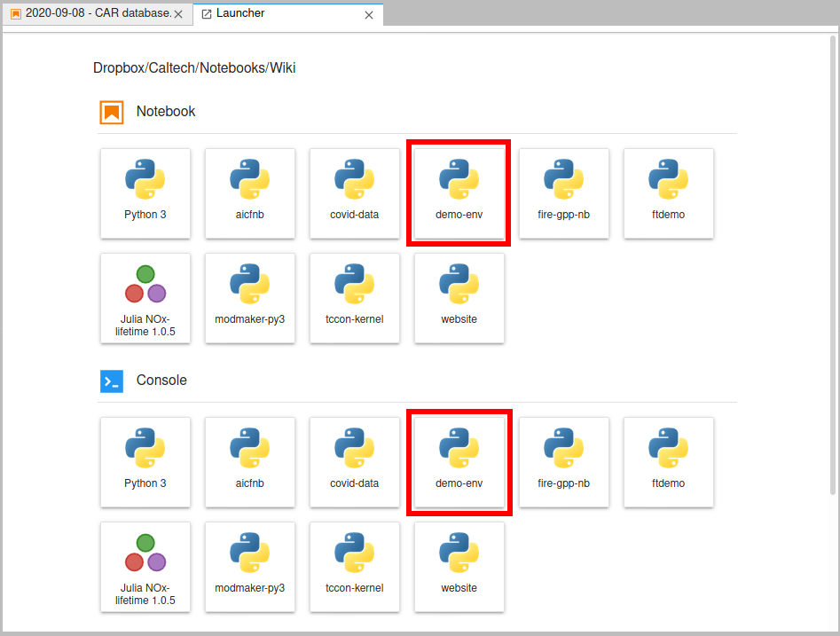
Task: Click the blue Console section icon
Action: [112, 381]
